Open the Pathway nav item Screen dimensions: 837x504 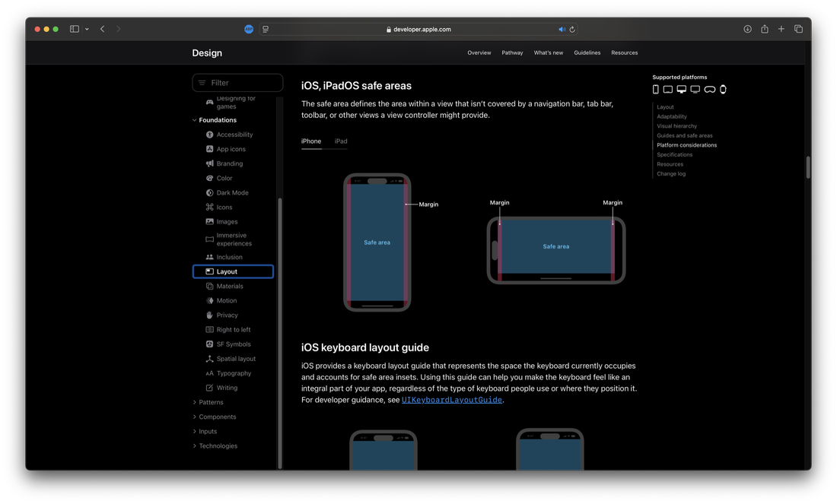tap(512, 52)
